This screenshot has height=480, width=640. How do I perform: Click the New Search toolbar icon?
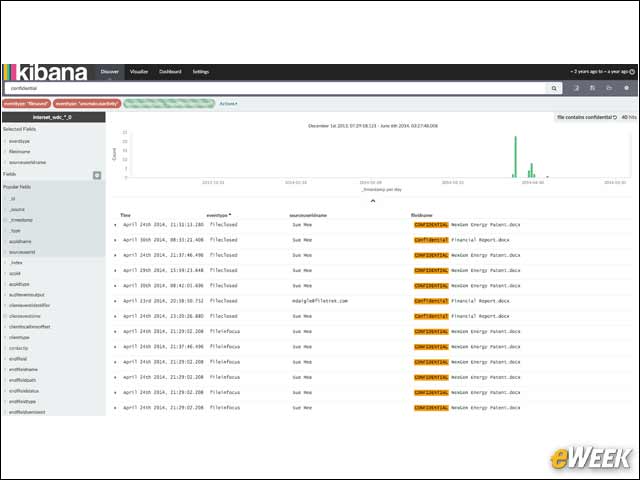[x=577, y=88]
